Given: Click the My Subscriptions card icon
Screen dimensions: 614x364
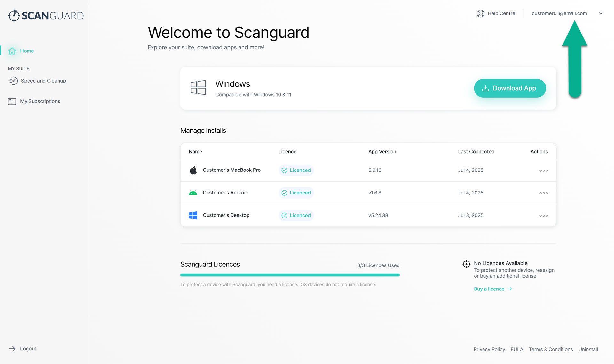Looking at the screenshot, I should pyautogui.click(x=12, y=101).
